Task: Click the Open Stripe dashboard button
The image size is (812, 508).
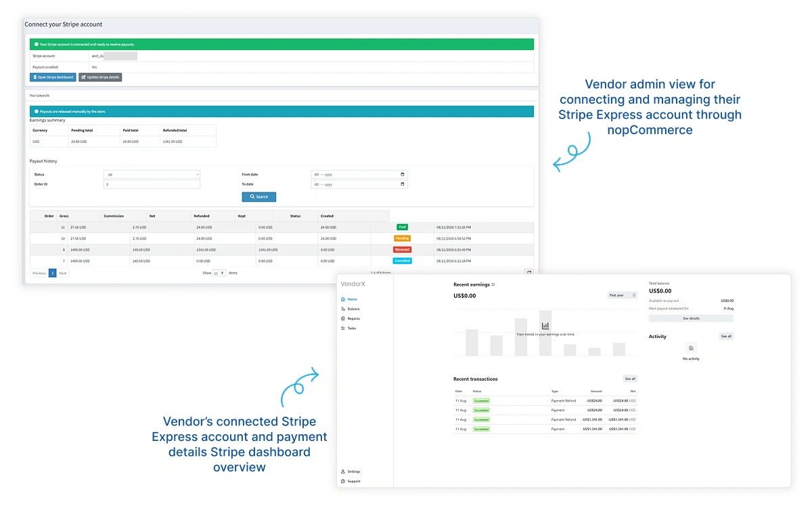Action: pos(53,77)
